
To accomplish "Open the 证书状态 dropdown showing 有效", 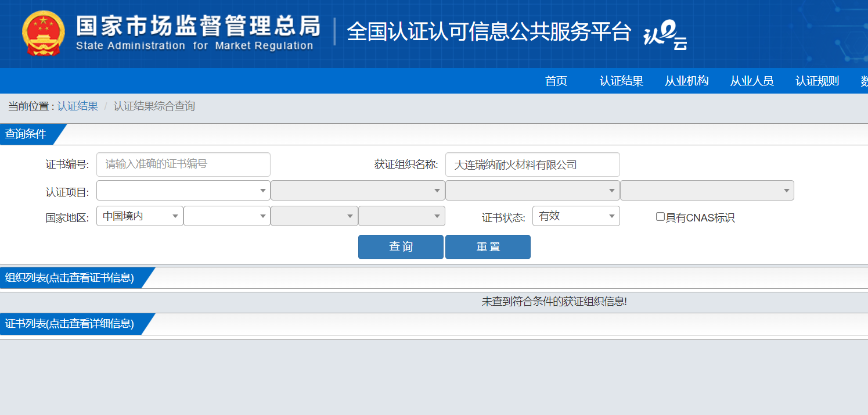I will [576, 216].
